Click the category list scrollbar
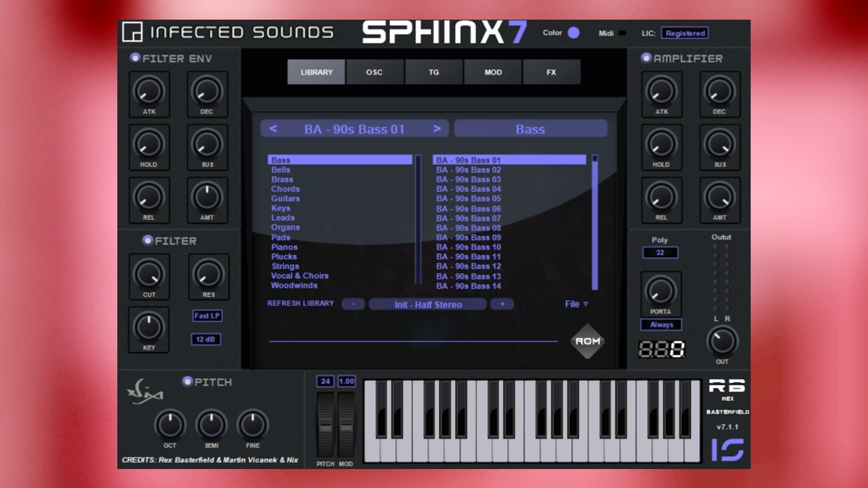 [x=418, y=219]
